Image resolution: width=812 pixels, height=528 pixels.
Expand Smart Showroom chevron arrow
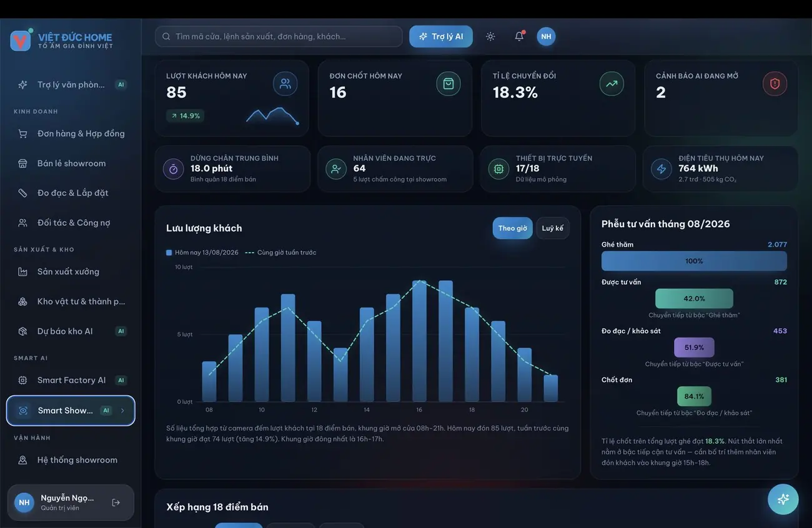[122, 411]
